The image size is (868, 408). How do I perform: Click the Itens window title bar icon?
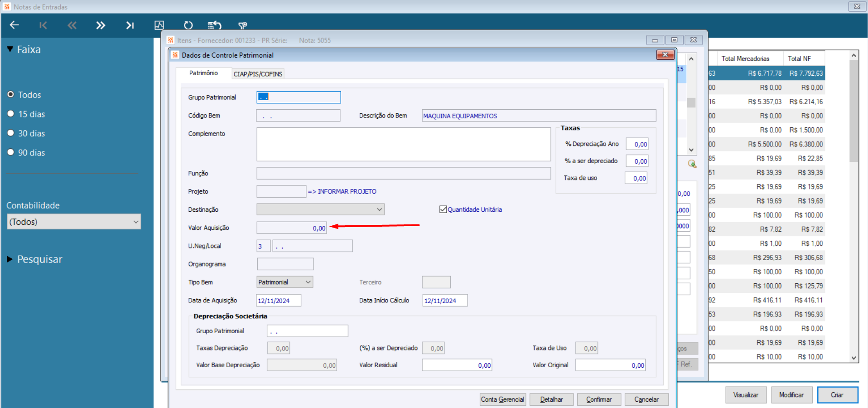[x=170, y=40]
